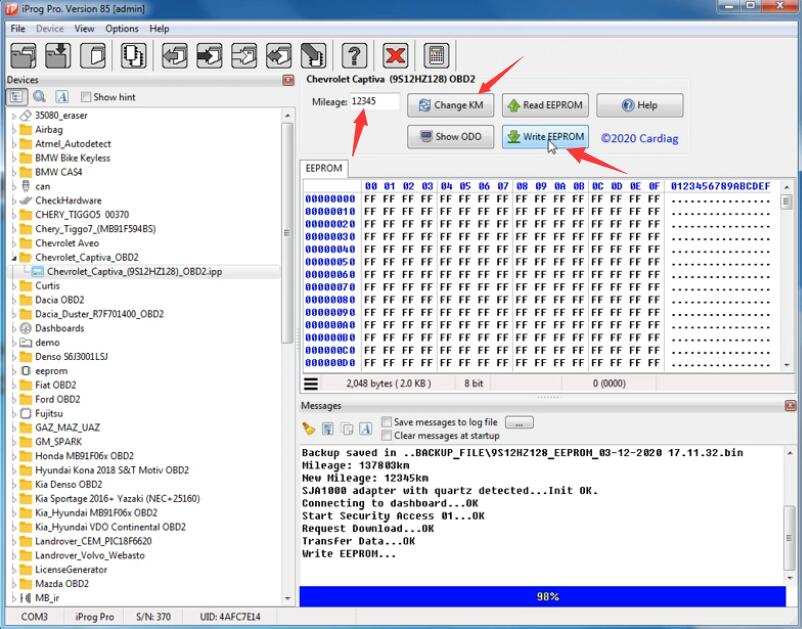
Task: Enable the Show hint checkbox
Action: pos(86,97)
